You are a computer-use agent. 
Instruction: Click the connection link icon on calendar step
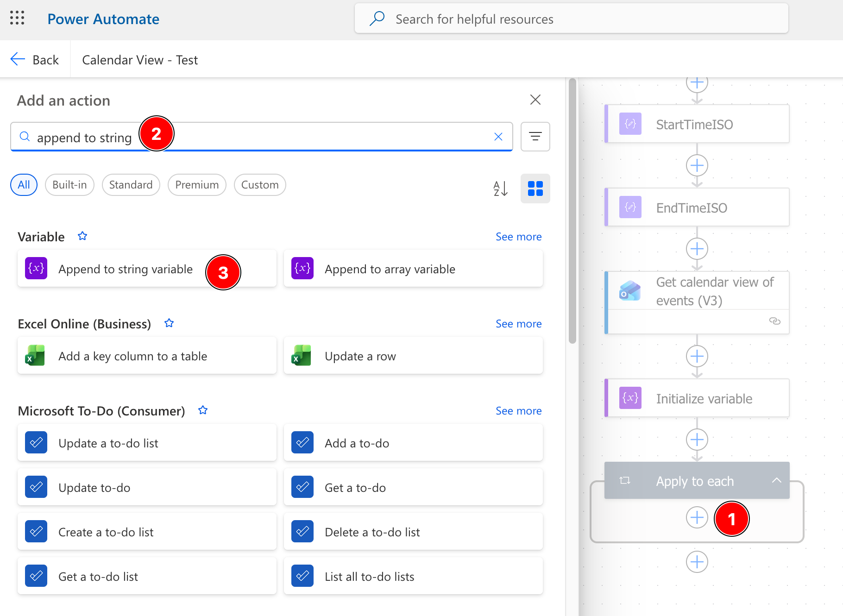tap(774, 321)
